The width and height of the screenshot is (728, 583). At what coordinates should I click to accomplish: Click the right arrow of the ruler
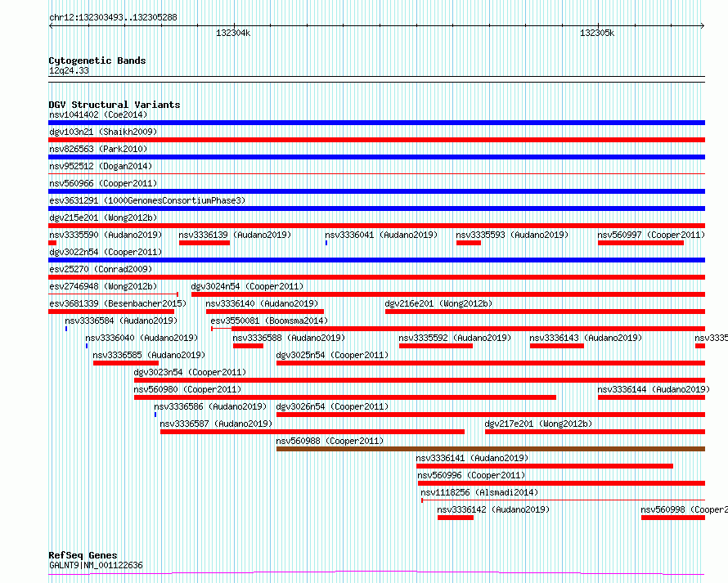tap(703, 25)
